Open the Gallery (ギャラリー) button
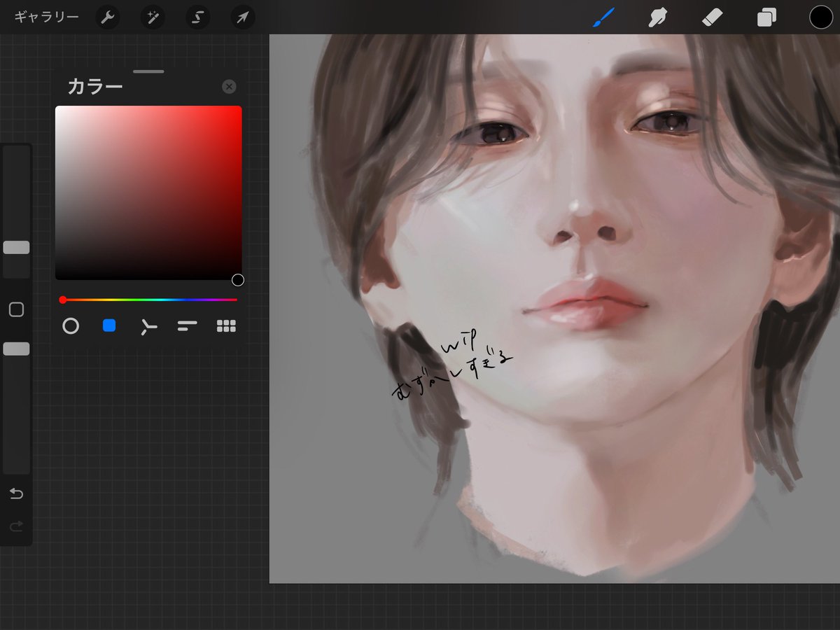 point(46,17)
